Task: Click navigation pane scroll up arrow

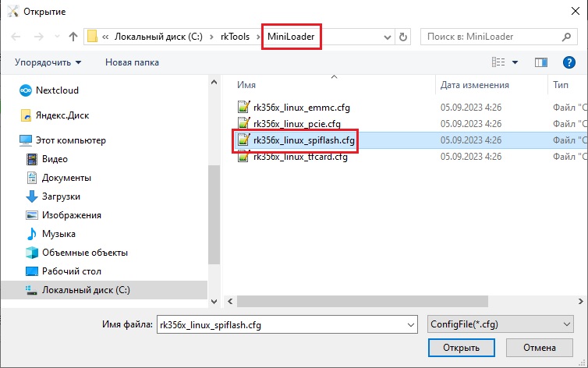Action: (214, 82)
